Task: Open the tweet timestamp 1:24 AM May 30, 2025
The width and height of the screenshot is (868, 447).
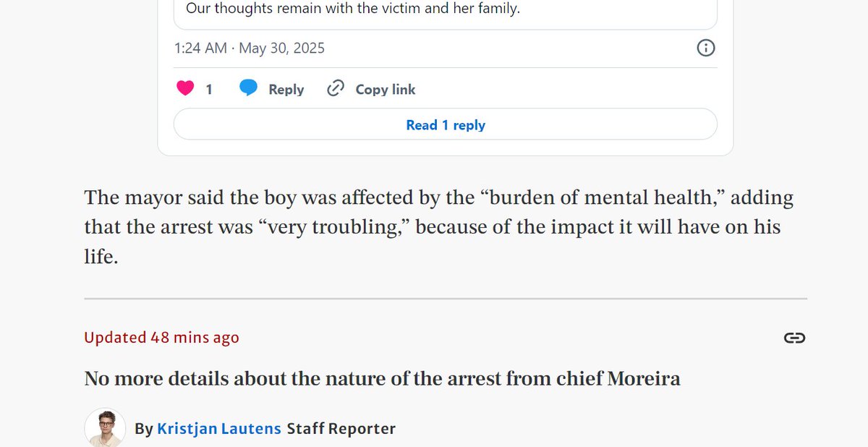Action: click(x=250, y=48)
